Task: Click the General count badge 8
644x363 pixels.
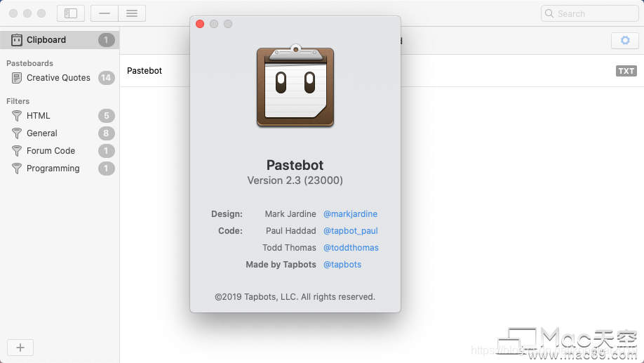Action: pyautogui.click(x=107, y=133)
